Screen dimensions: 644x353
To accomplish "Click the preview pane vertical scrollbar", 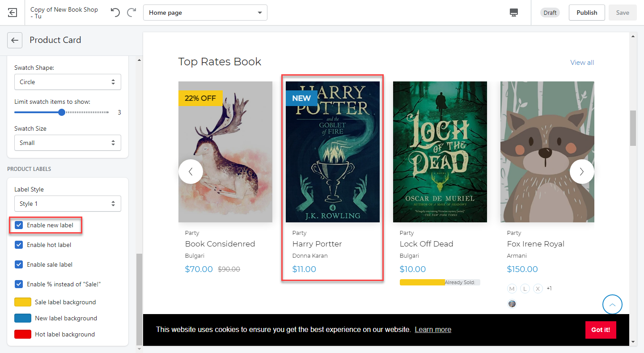I will click(x=633, y=128).
